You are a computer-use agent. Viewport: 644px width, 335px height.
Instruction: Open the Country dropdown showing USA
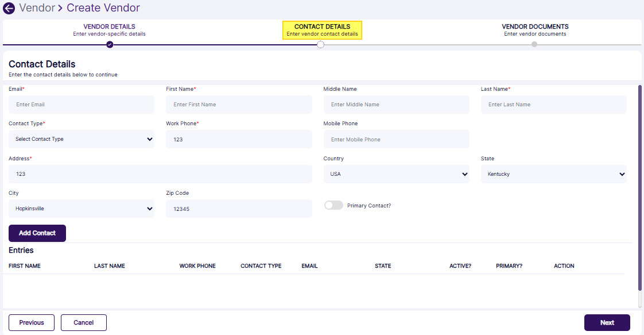click(396, 174)
